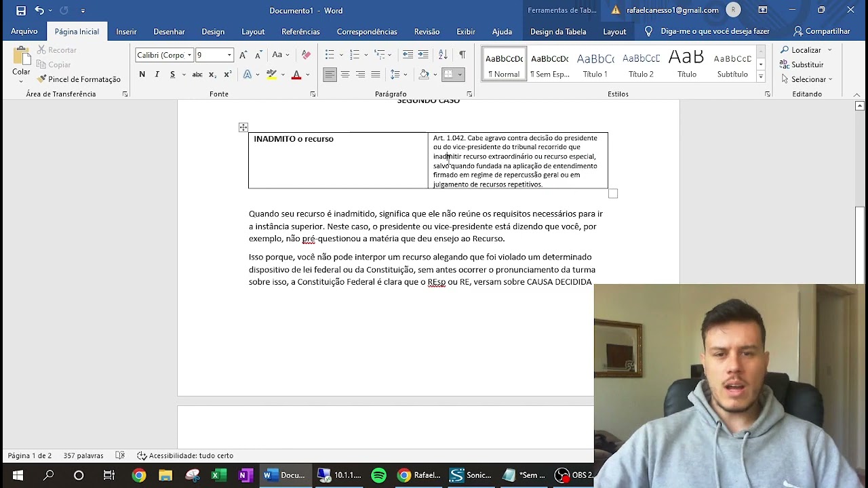
Task: Switch to the Inserir tab
Action: [126, 31]
